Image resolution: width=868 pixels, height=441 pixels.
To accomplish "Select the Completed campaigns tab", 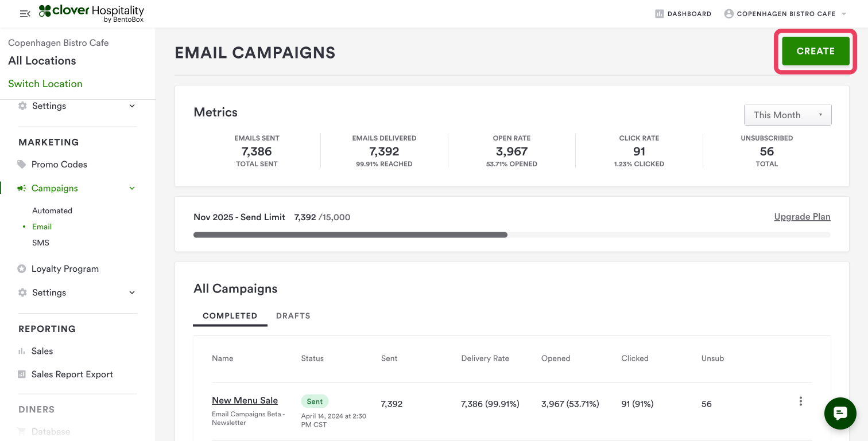I will 230,316.
